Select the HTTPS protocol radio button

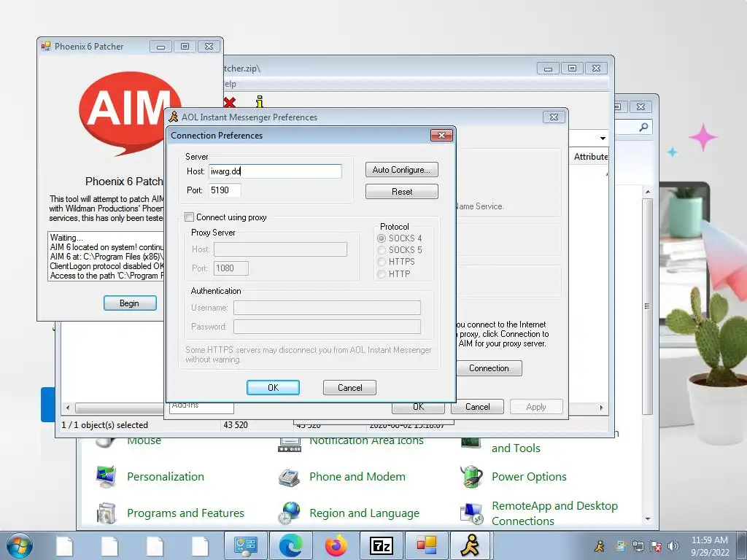tap(382, 262)
